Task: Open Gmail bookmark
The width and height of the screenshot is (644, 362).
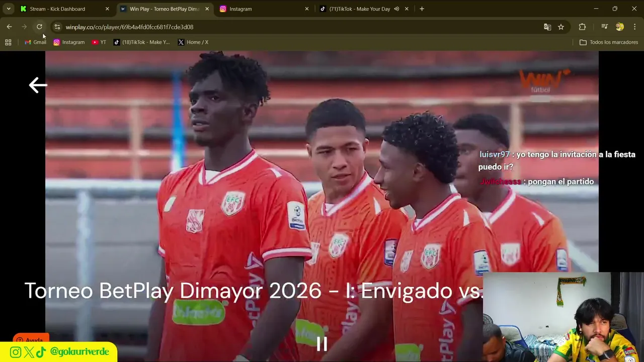Action: [35, 42]
